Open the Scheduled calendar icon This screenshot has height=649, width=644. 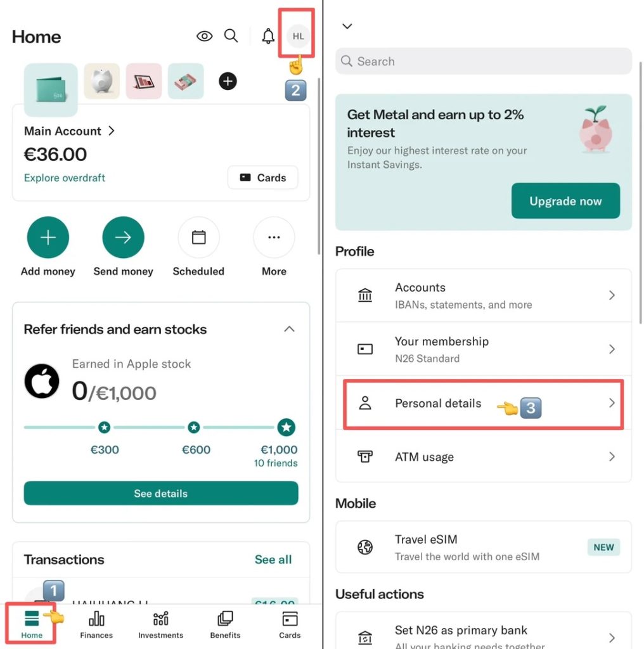[x=198, y=238]
